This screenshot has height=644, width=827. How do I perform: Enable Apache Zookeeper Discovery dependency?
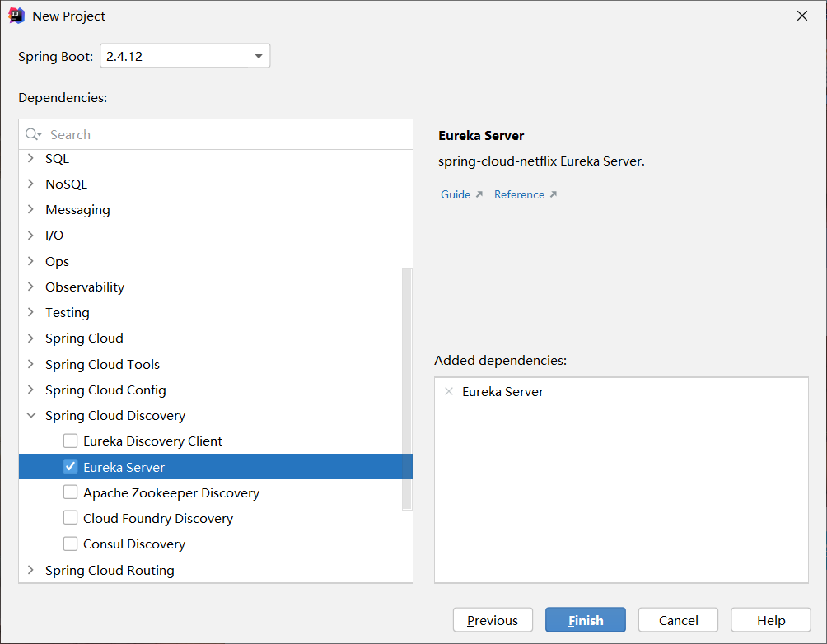(x=70, y=492)
